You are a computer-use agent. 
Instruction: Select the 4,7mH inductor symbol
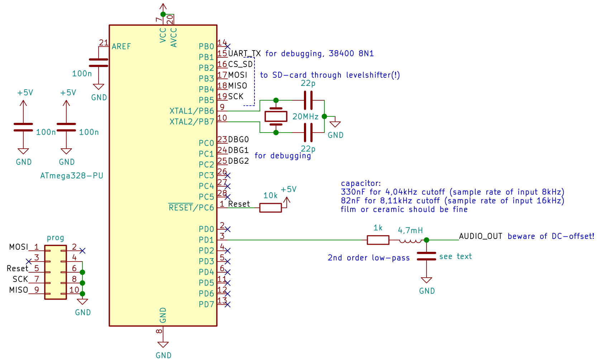click(410, 241)
